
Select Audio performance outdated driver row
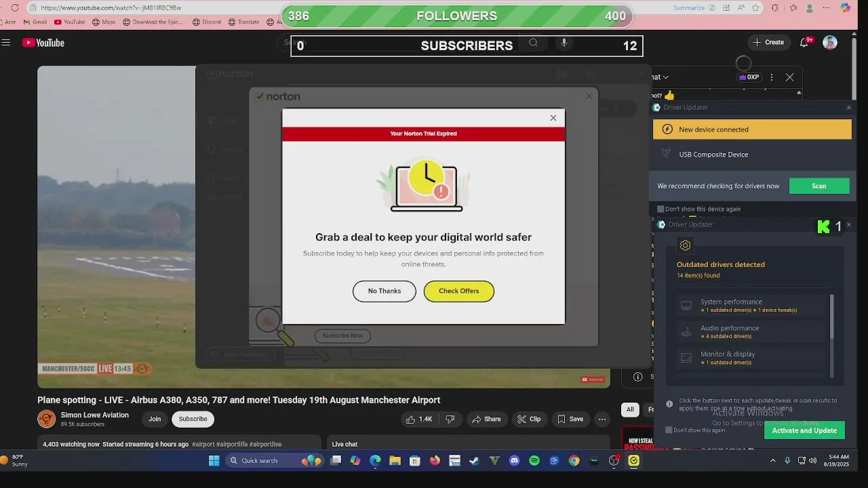[x=753, y=331]
